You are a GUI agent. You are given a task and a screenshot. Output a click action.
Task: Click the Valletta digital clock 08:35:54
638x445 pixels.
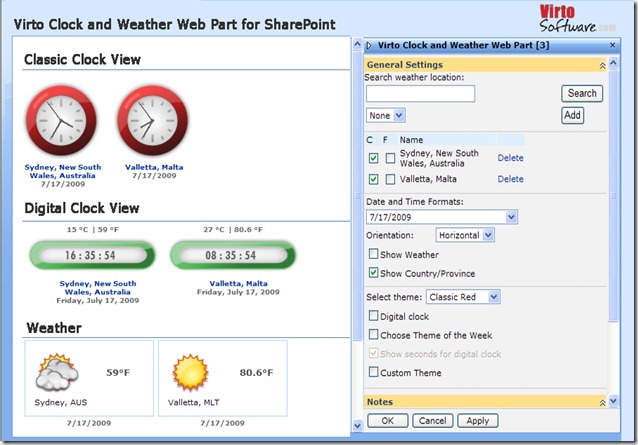[233, 255]
